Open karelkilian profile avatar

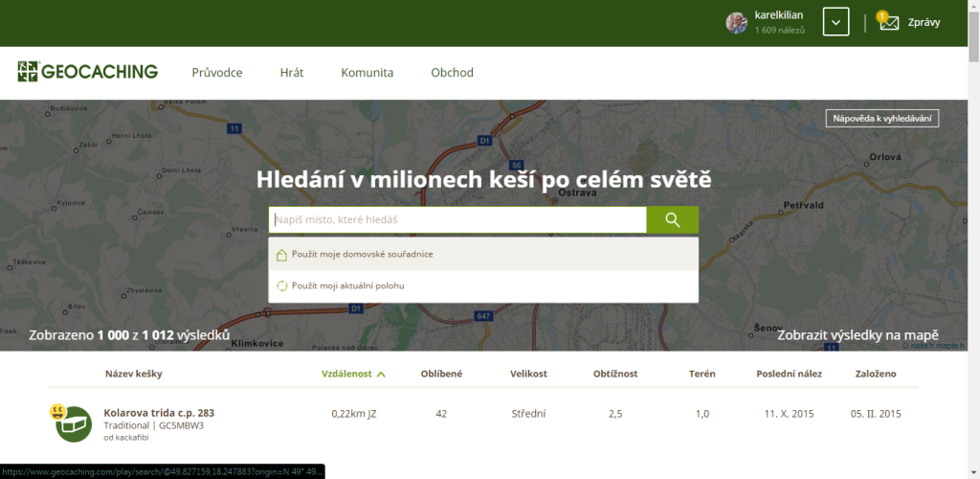736,23
